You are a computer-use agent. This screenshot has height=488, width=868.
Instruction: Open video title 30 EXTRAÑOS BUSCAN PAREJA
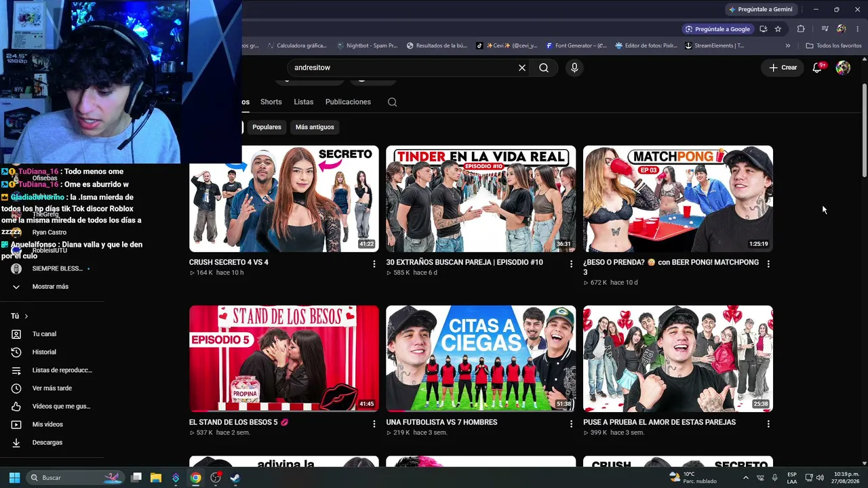pyautogui.click(x=465, y=262)
